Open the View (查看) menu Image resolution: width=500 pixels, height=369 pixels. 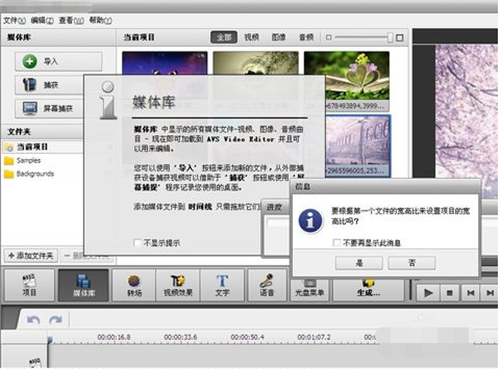[71, 21]
